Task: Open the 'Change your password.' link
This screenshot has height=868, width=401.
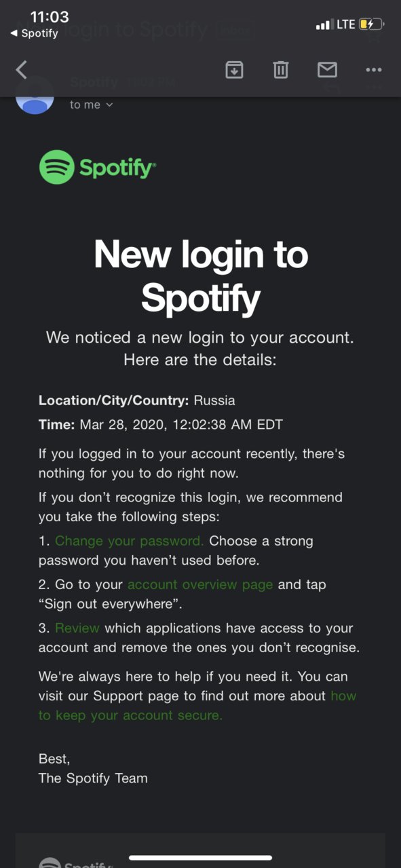Action: coord(129,541)
